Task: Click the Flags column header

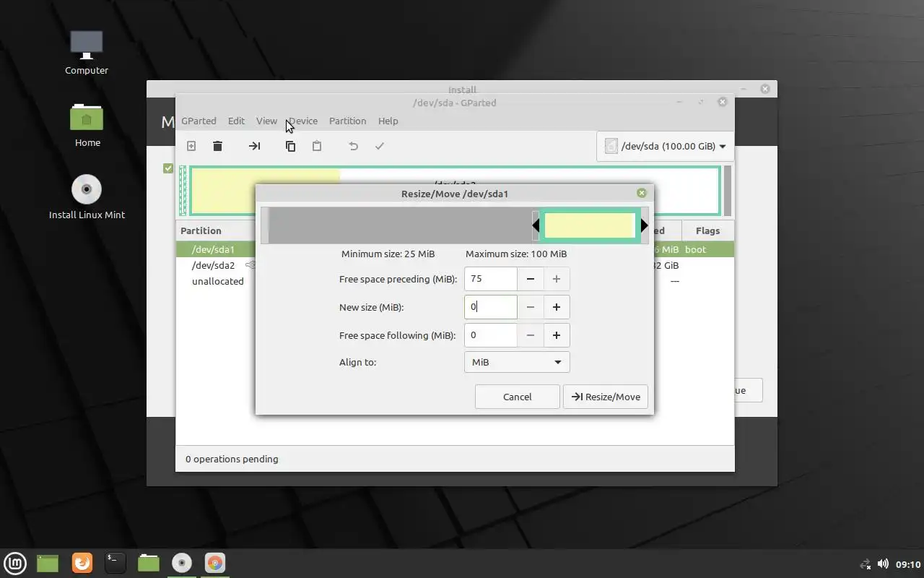Action: coord(707,230)
